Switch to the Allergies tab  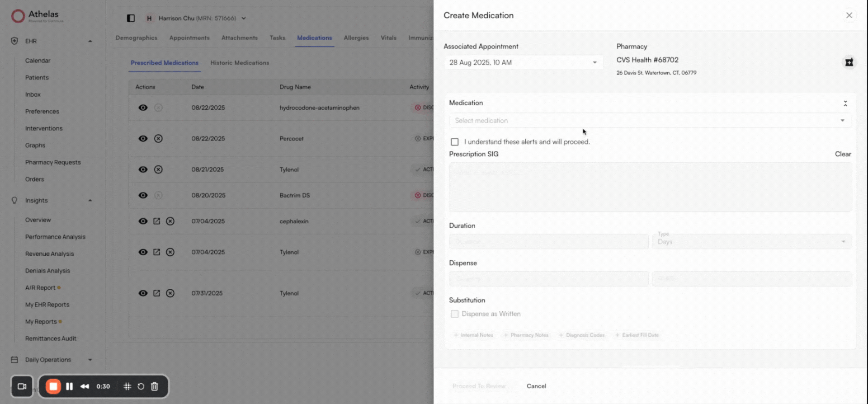click(x=356, y=38)
